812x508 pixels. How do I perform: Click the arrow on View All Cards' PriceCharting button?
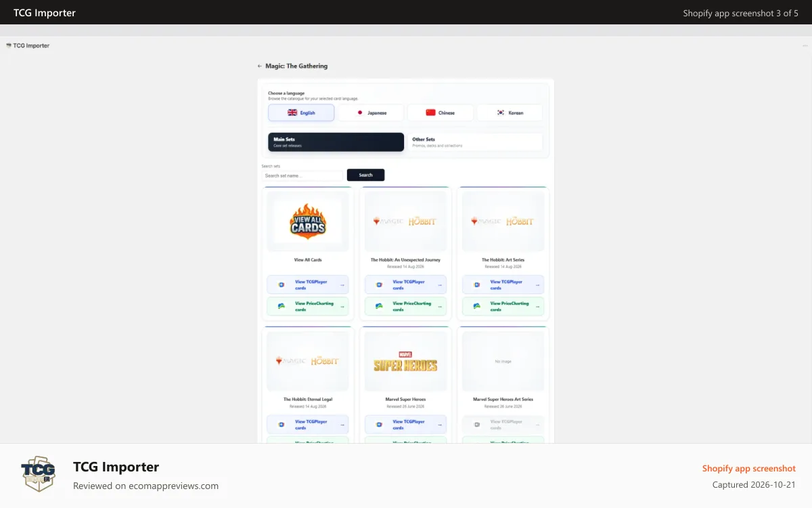[342, 307]
